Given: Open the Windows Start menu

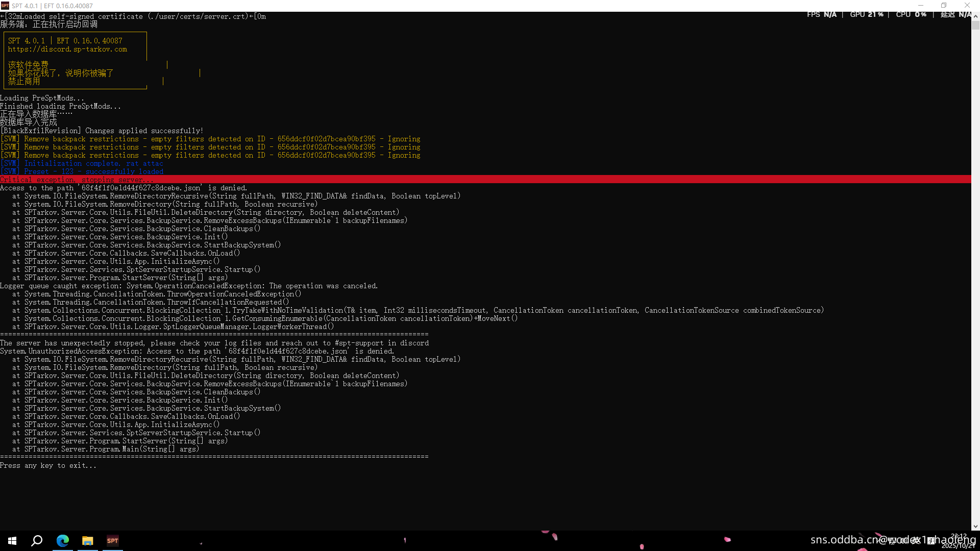Looking at the screenshot, I should [x=12, y=541].
